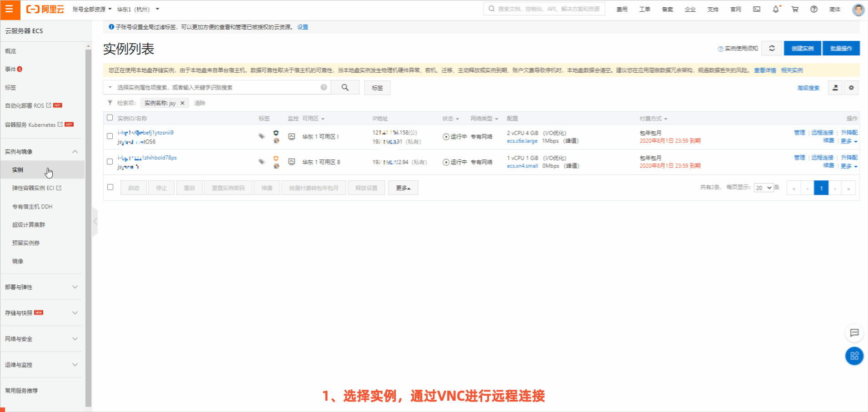Select 镜像 in the left sidebar
This screenshot has width=868, height=412.
click(17, 261)
